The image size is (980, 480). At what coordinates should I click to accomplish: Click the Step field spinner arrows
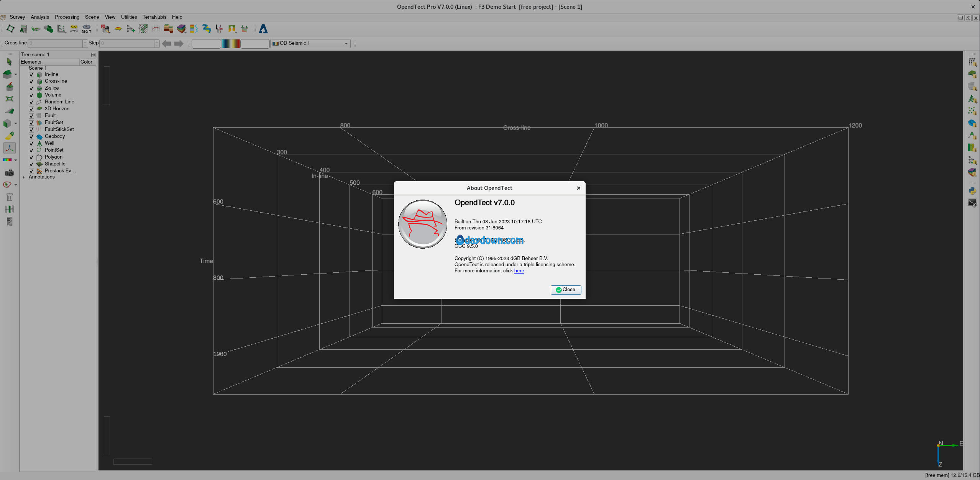click(157, 43)
